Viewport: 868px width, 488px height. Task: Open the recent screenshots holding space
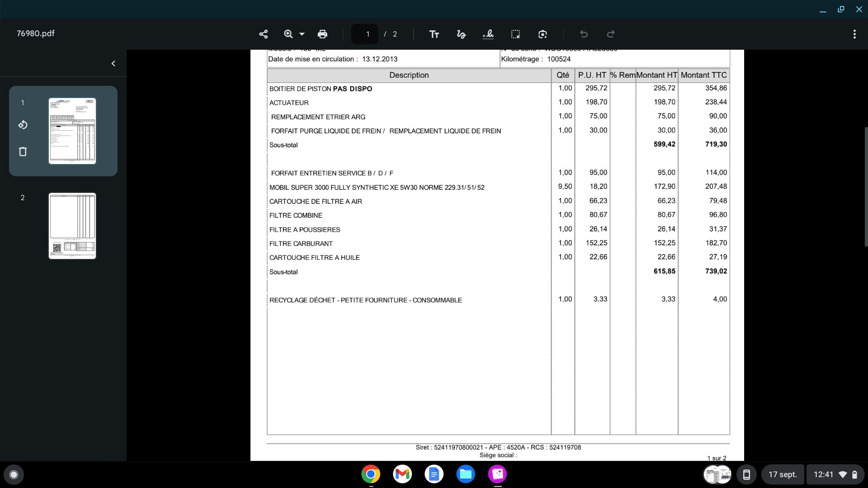pyautogui.click(x=717, y=474)
